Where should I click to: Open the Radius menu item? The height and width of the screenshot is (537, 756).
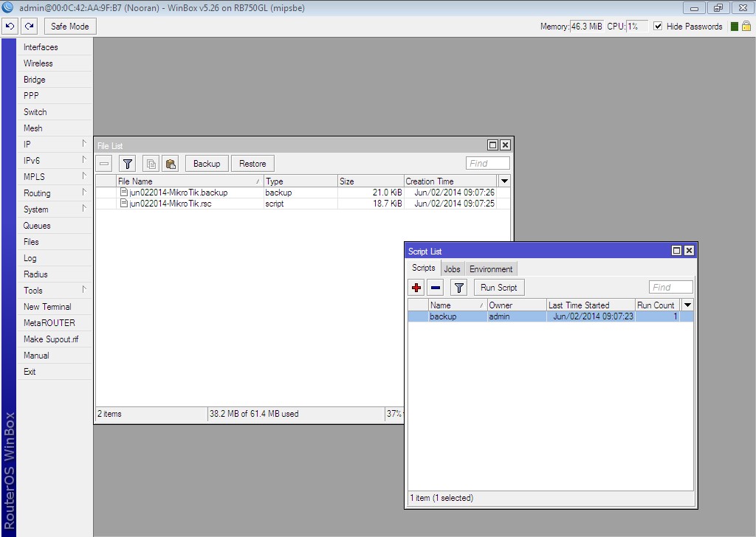point(55,274)
